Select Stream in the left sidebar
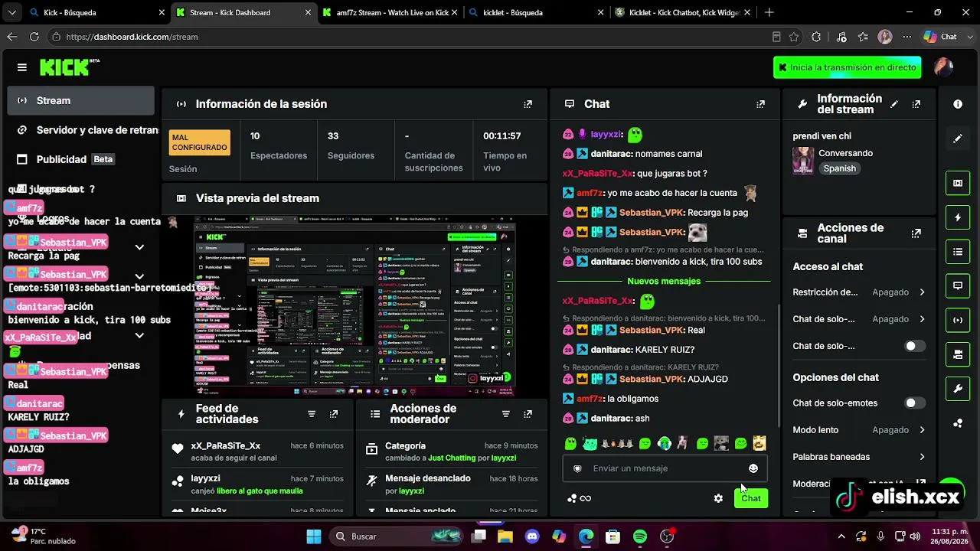 click(80, 100)
